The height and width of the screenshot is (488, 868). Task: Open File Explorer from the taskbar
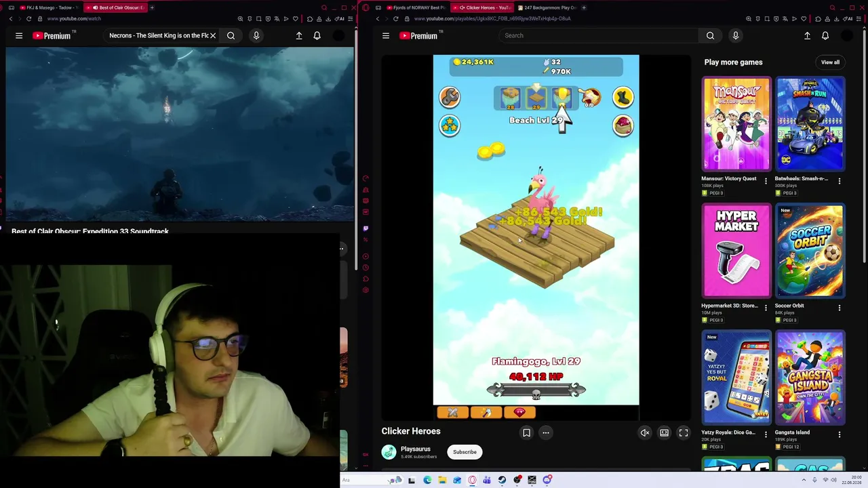[442, 480]
